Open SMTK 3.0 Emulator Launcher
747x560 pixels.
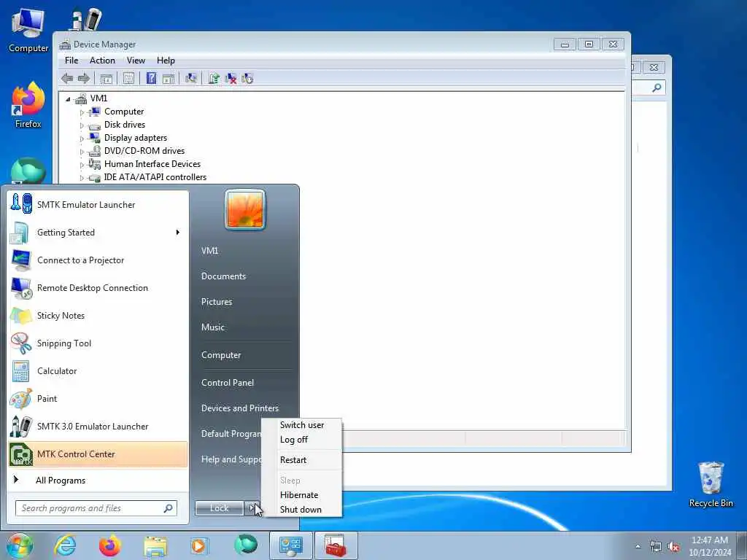coord(98,426)
